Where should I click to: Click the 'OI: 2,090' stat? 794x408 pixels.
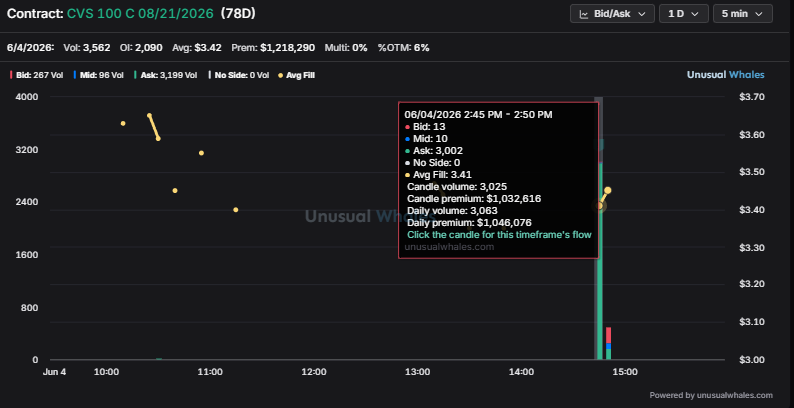coord(141,48)
